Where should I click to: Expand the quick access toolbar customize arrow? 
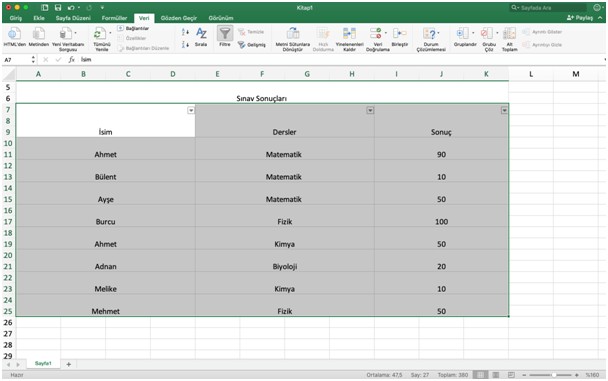click(102, 7)
